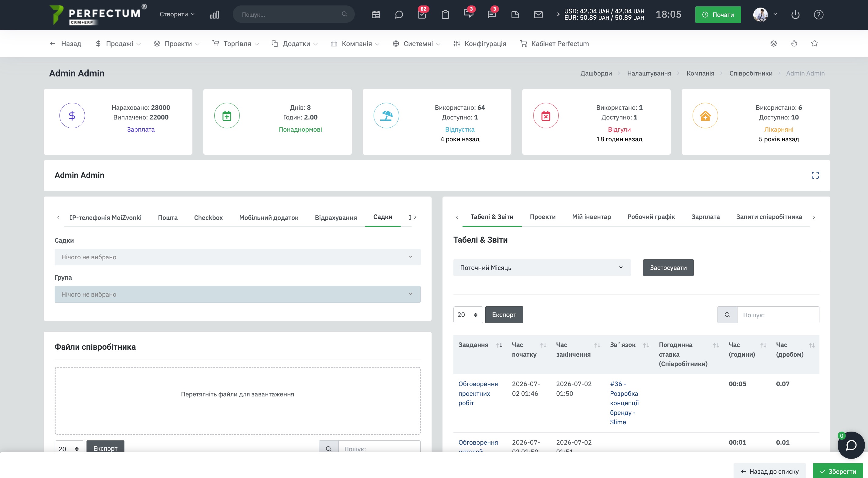This screenshot has width=868, height=478.
Task: Open tasks icon with 82 badge
Action: pyautogui.click(x=422, y=15)
